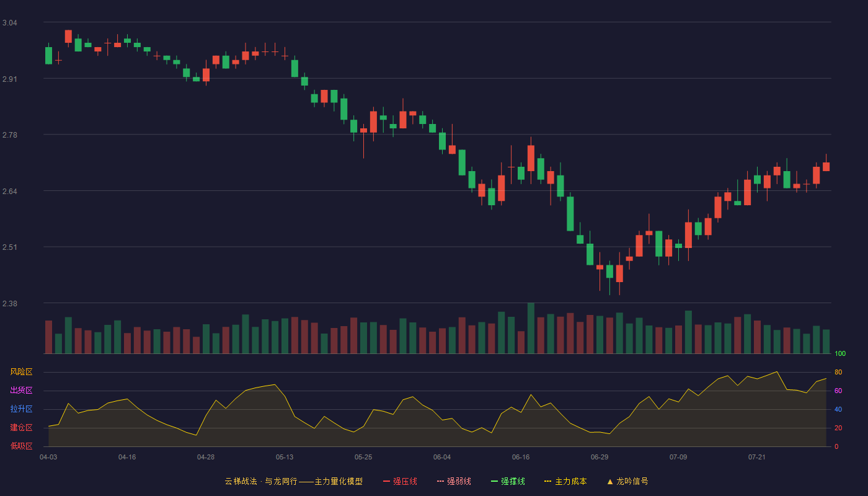Click the 20 indicator scale value
The width and height of the screenshot is (868, 496).
(x=838, y=428)
